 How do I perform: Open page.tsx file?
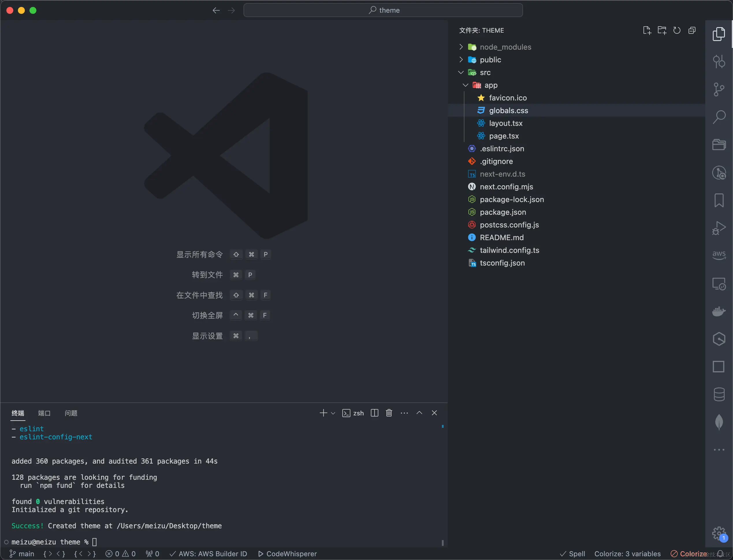pos(576,136)
